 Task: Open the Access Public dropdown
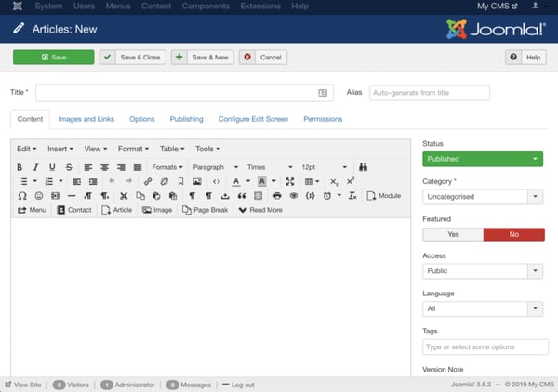point(483,271)
